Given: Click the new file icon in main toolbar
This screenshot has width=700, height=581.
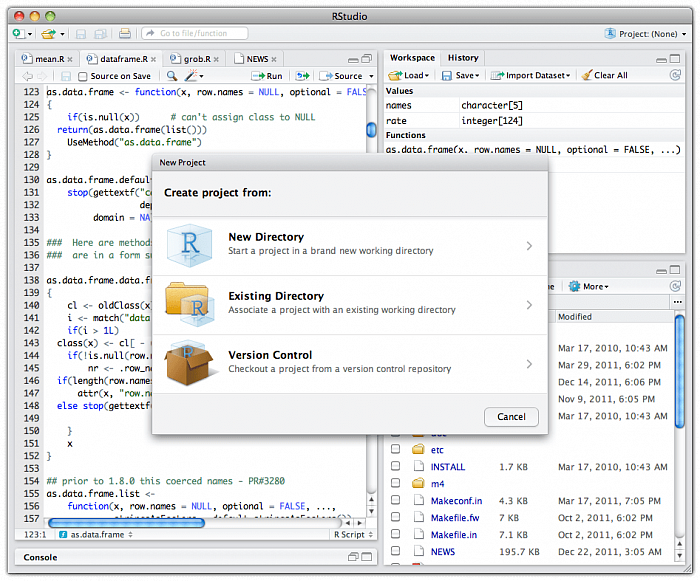Looking at the screenshot, I should tap(18, 33).
